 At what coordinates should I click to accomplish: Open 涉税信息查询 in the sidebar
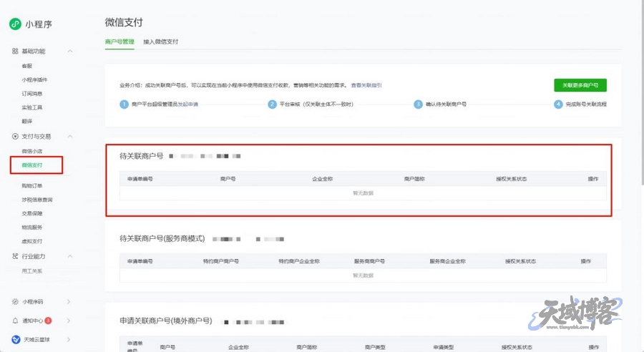click(37, 200)
